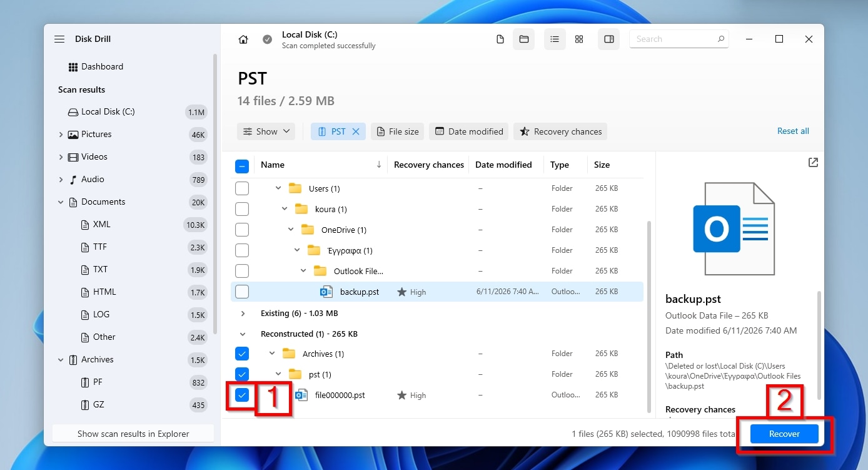
Task: Open the File size filter
Action: click(x=397, y=131)
